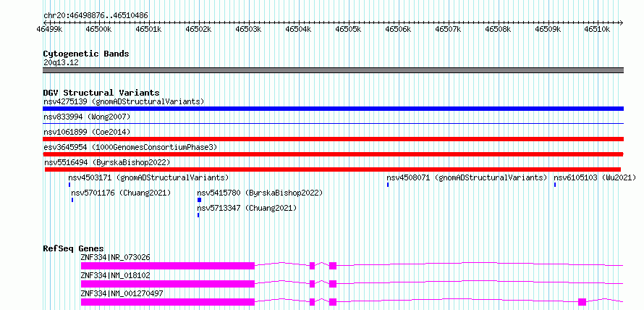Viewport: 644px width, 310px height.
Task: Select large exon of ZNF334|NM_001270497
Action: 168,302
